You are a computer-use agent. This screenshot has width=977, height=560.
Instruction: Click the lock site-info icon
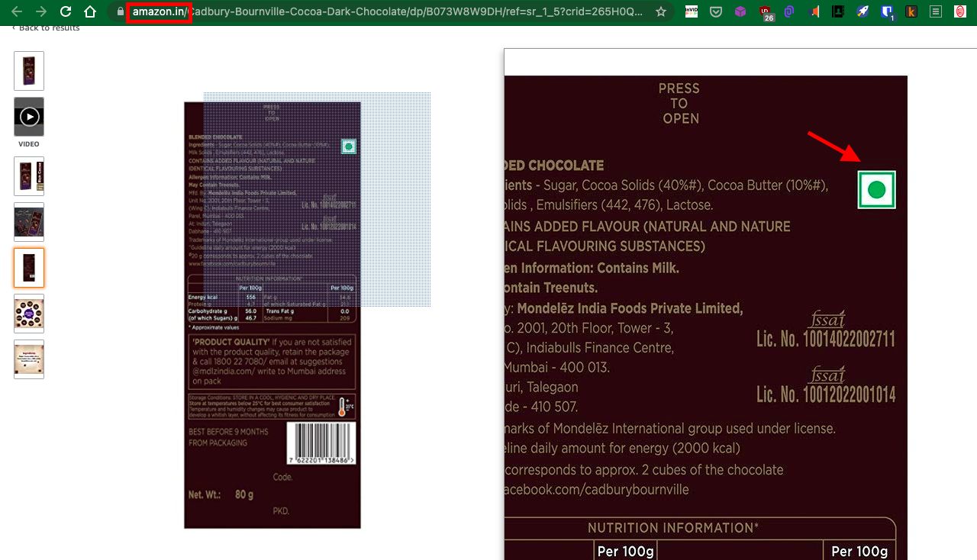point(120,11)
